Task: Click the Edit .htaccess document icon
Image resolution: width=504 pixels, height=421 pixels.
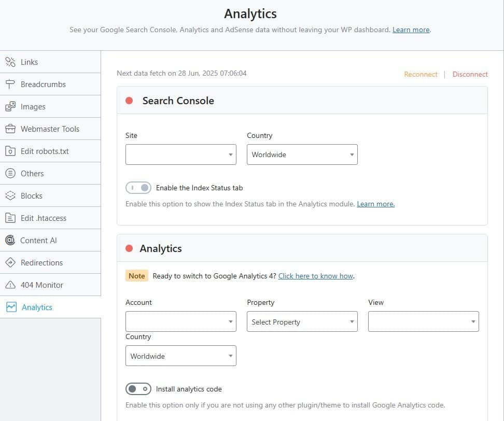Action: 10,218
